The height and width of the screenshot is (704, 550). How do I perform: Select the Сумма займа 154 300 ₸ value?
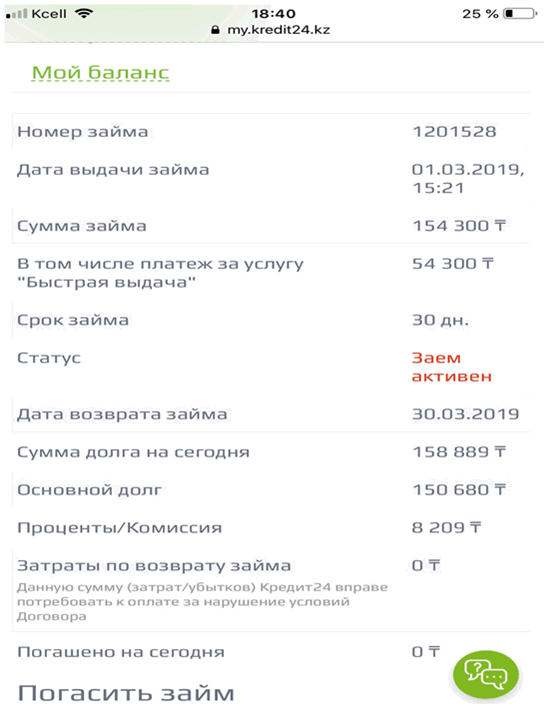(459, 226)
